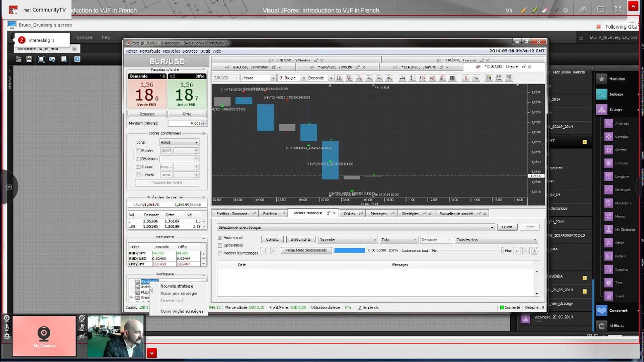This screenshot has width=644, height=362.
Task: Open the Time strategy block icon
Action: point(609,283)
